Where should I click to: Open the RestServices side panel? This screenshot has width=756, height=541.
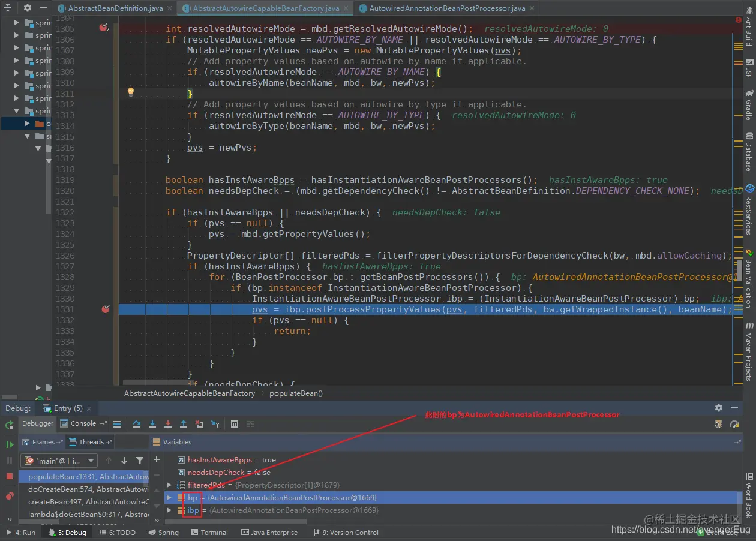(x=749, y=210)
